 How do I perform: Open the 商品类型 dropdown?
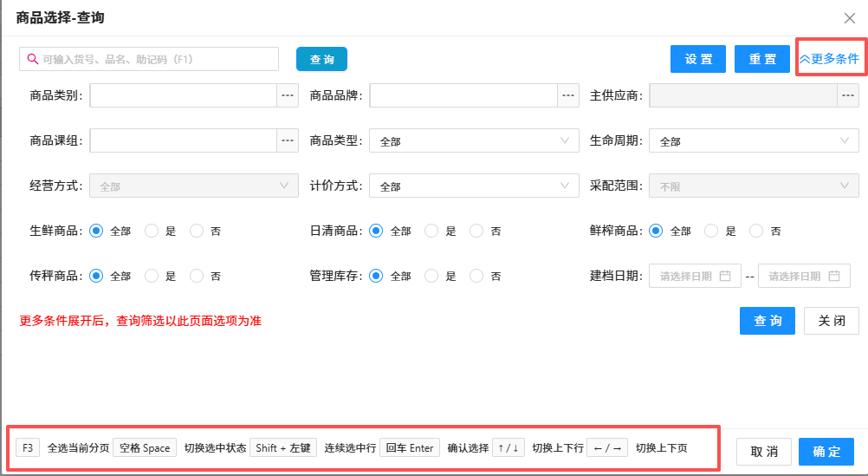[x=474, y=140]
